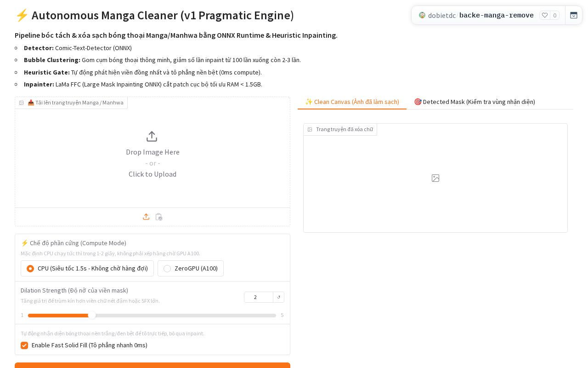Reset the Dilation Strength value with the undo icon
The width and height of the screenshot is (588, 368).
point(278,297)
